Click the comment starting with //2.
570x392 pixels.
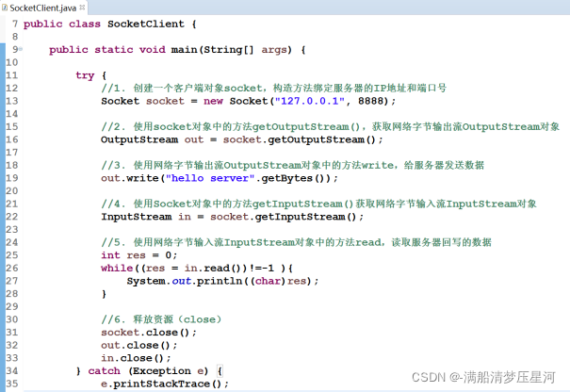point(330,126)
